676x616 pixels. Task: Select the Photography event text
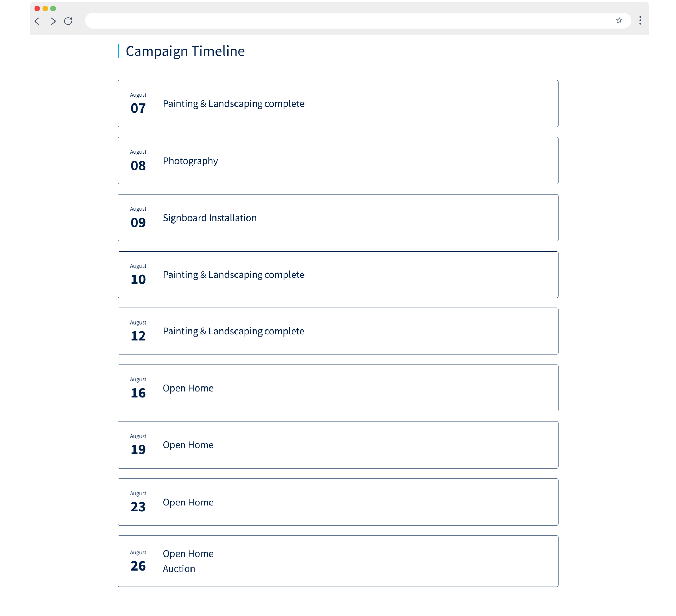tap(190, 161)
